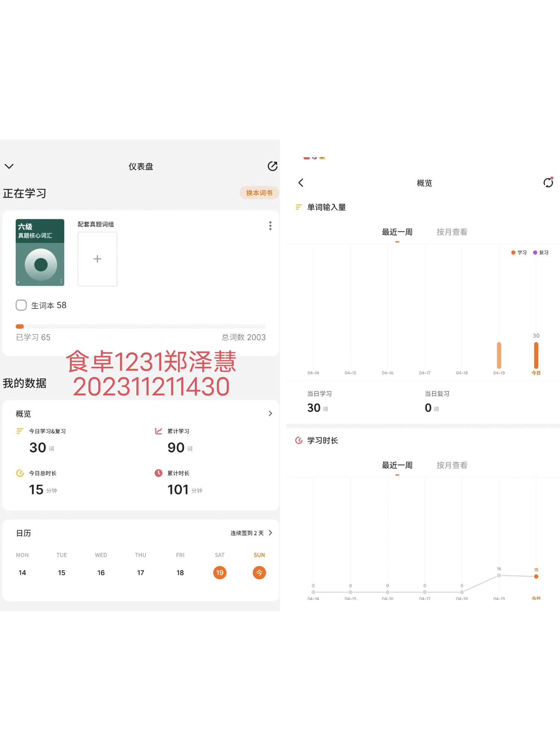Expand the 概览 card with its arrow
Image resolution: width=560 pixels, height=747 pixels.
270,413
